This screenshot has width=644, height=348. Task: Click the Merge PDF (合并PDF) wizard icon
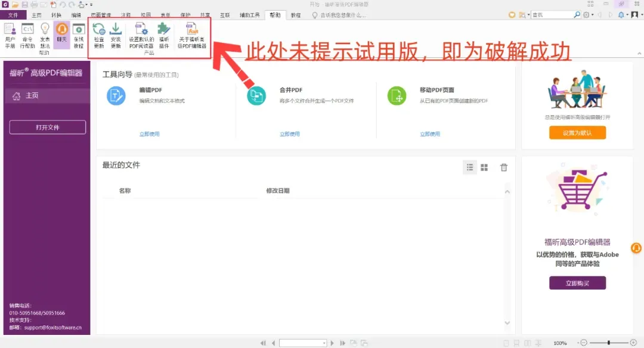(256, 95)
